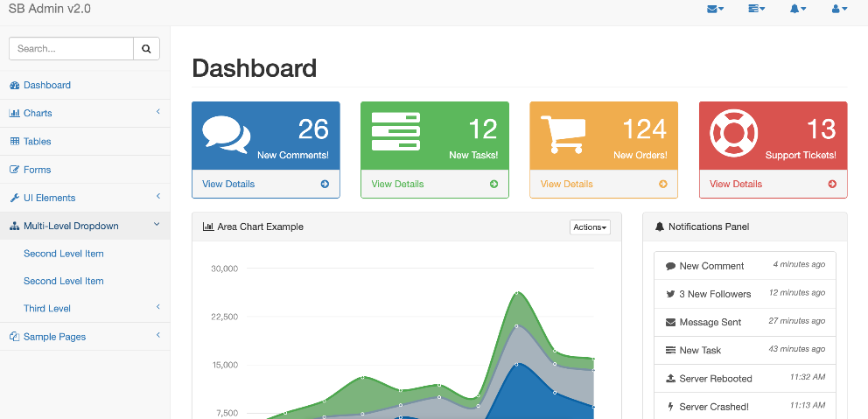
Task: View Details of New Comments
Action: pyautogui.click(x=266, y=184)
